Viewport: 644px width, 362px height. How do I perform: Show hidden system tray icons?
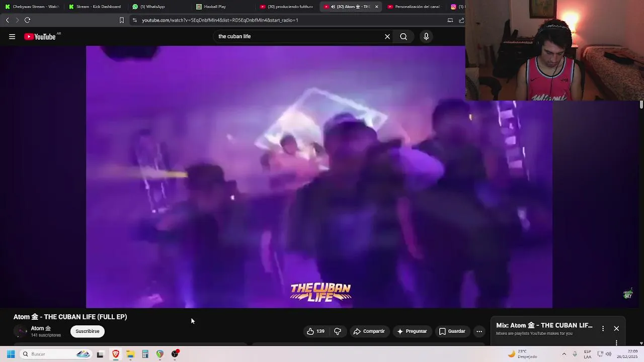pos(563,354)
